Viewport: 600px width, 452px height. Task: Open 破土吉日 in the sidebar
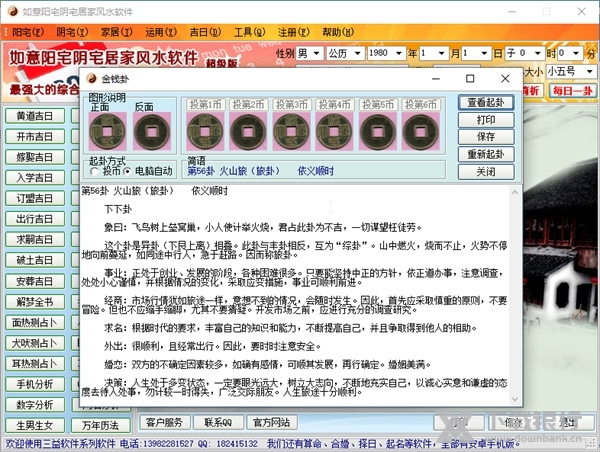coord(35,261)
